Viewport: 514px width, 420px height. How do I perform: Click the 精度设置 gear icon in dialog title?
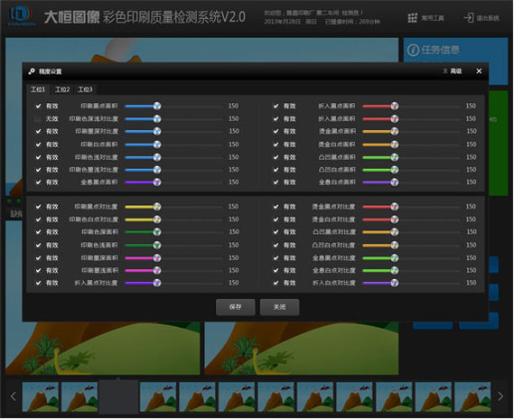[x=32, y=71]
